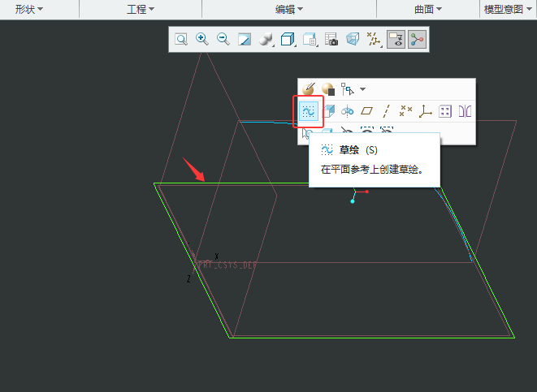Expand the arrow beside the selection hierarchy icon
Screen dimensions: 537x392
[362, 89]
